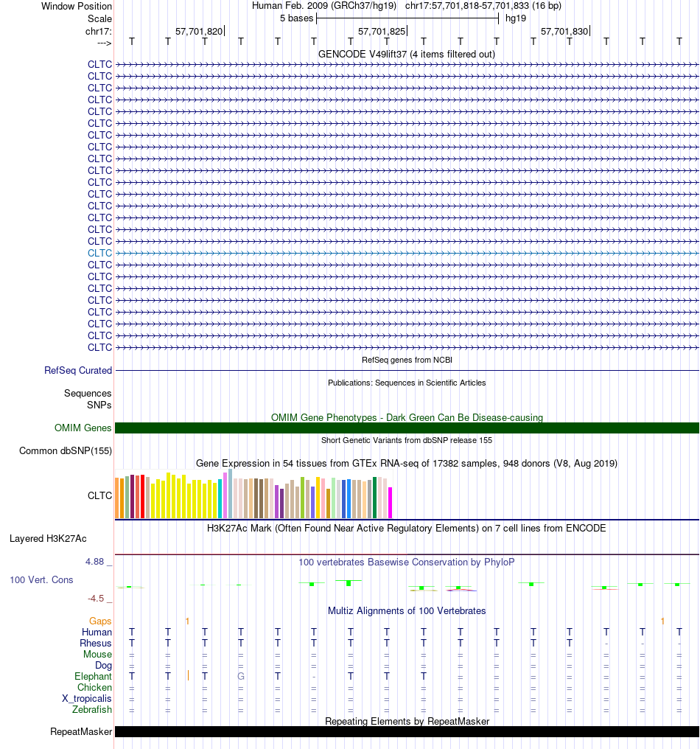The height and width of the screenshot is (749, 700).
Task: Click the Elephant alignment row label
Action: click(x=93, y=677)
